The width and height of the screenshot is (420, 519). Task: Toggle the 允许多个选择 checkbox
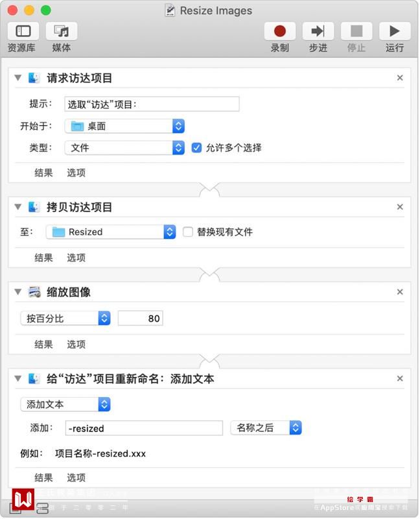pos(197,148)
